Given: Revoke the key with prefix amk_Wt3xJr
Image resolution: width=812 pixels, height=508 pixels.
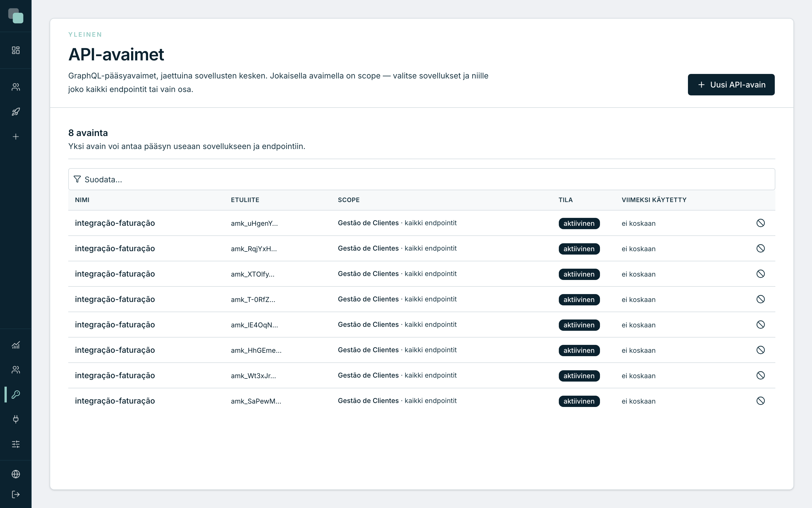Looking at the screenshot, I should [760, 376].
